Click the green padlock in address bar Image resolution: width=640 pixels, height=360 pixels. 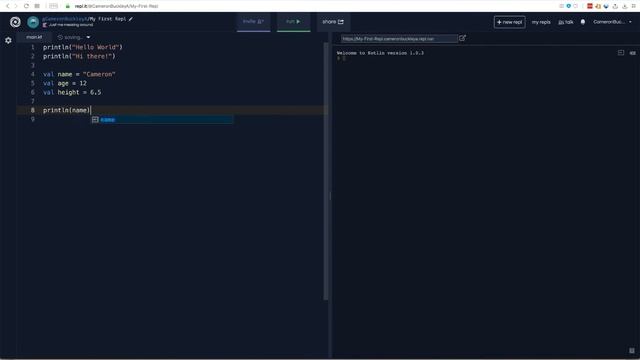pyautogui.click(x=68, y=6)
